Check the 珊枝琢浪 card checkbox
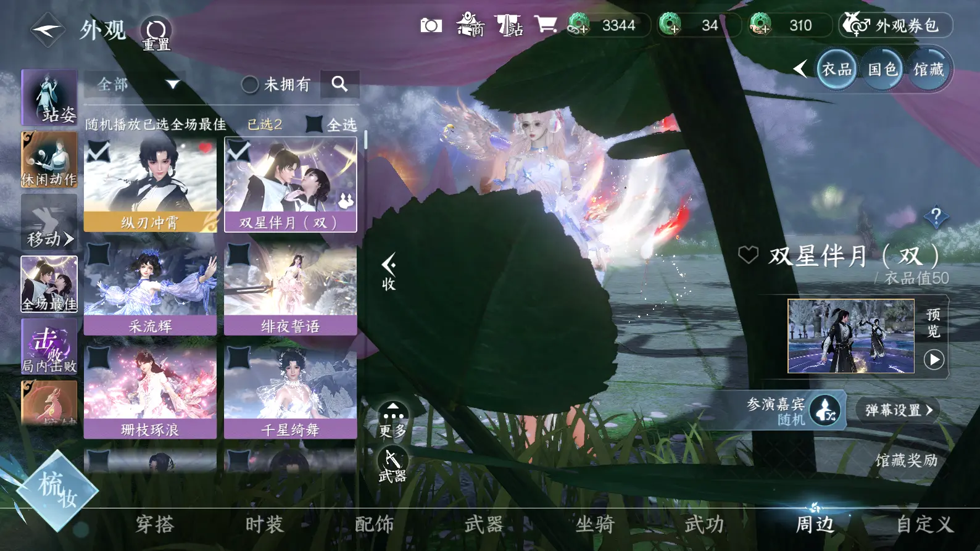This screenshot has width=980, height=551. click(98, 357)
